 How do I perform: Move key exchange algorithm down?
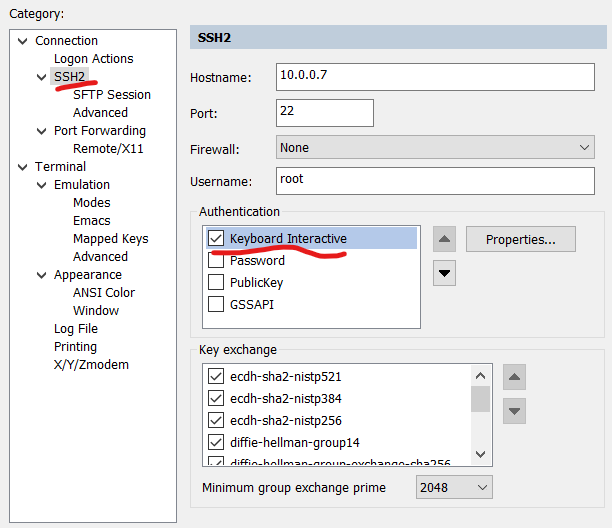click(514, 410)
